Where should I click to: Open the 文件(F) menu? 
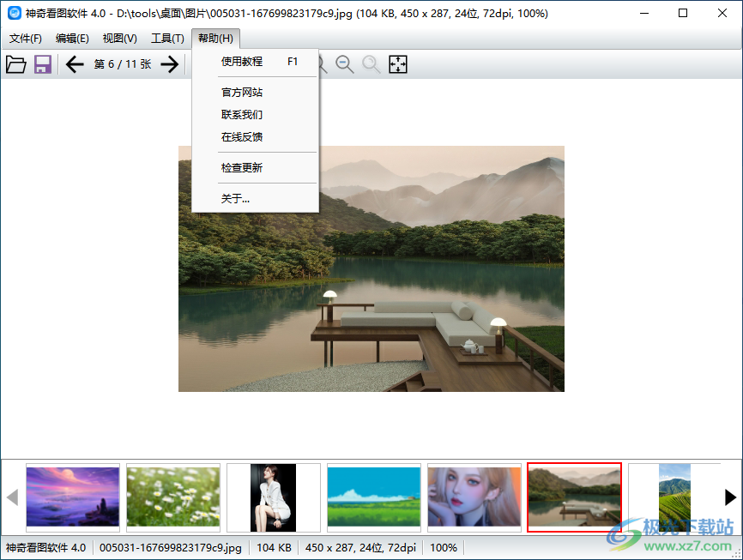pos(26,39)
